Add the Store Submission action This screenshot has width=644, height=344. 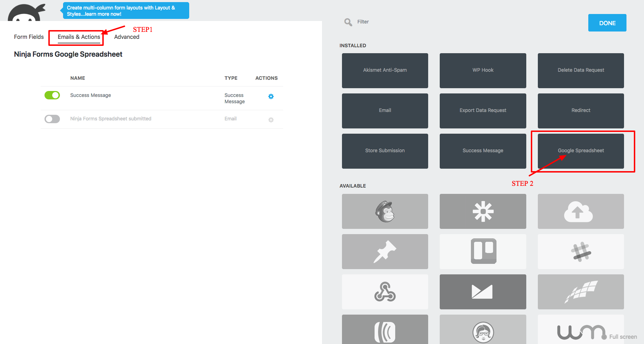pyautogui.click(x=385, y=151)
